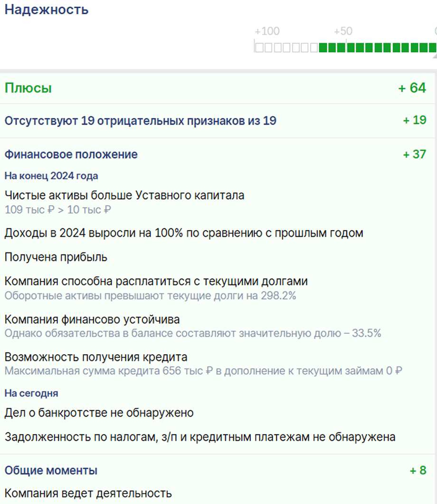Select the +50 mark on the scale
The height and width of the screenshot is (504, 437).
tap(343, 31)
